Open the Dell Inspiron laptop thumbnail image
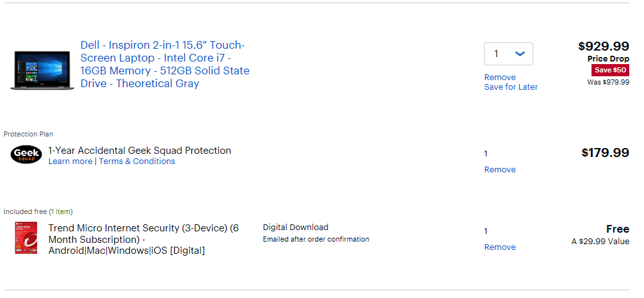This screenshot has height=298, width=644. pos(42,70)
